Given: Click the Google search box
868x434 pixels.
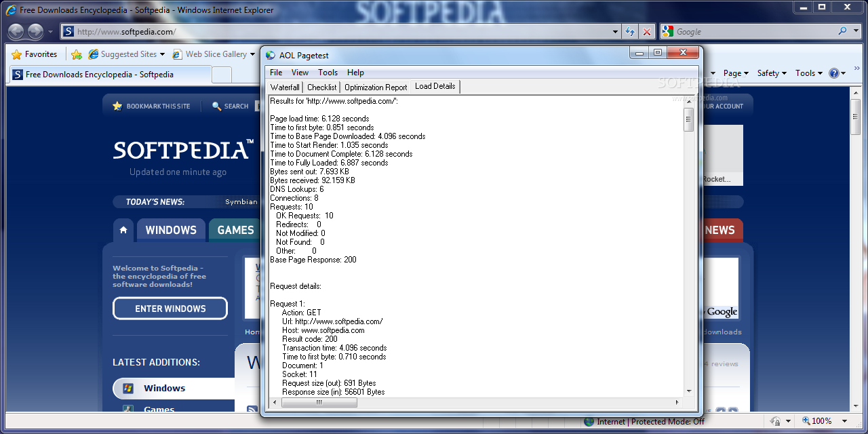Looking at the screenshot, I should (753, 31).
